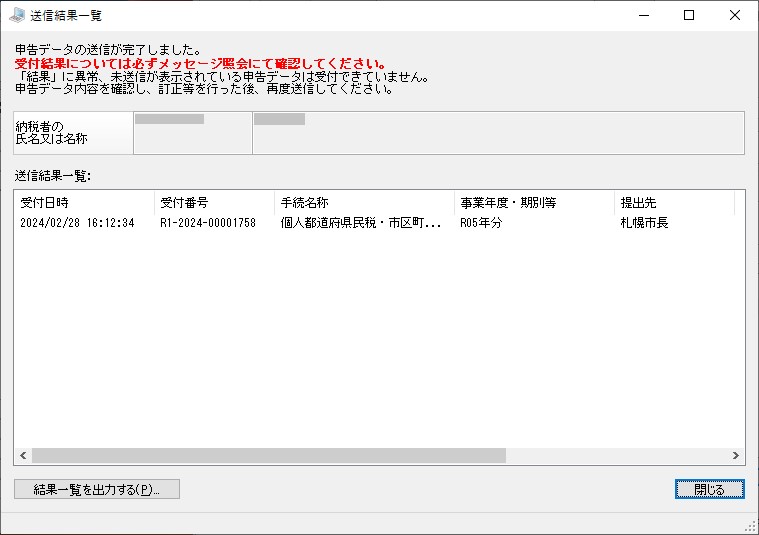759x535 pixels.
Task: Select the row dated 2024/02/28 16:12:34
Action: [x=379, y=223]
